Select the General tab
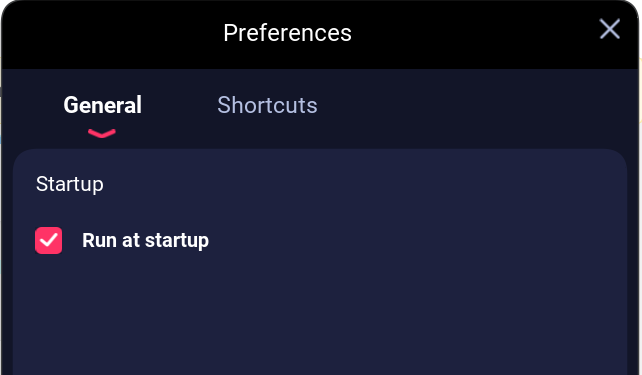 click(102, 105)
